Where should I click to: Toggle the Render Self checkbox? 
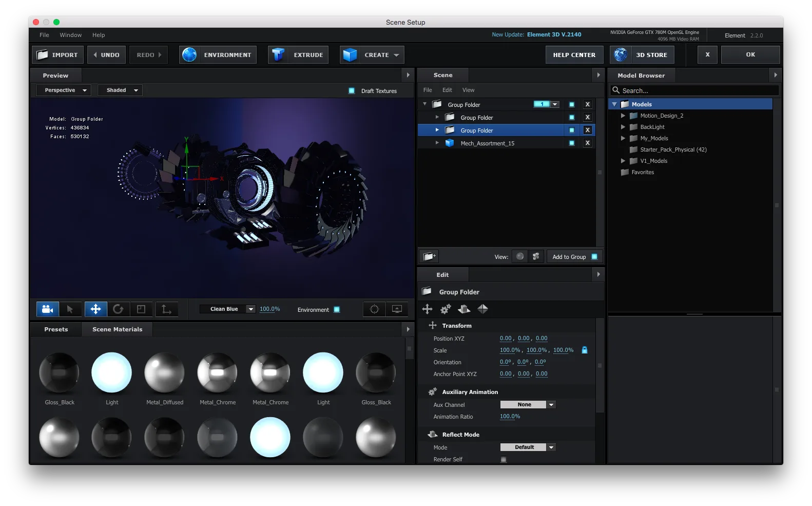point(504,459)
